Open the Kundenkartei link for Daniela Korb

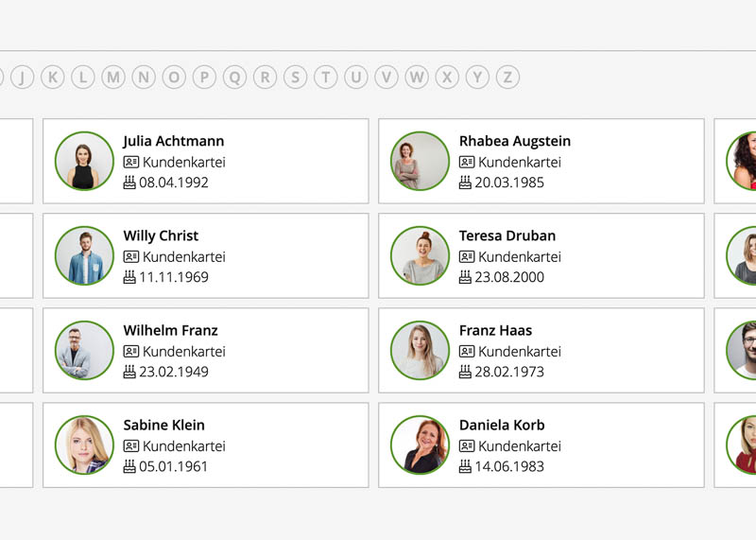coord(519,445)
